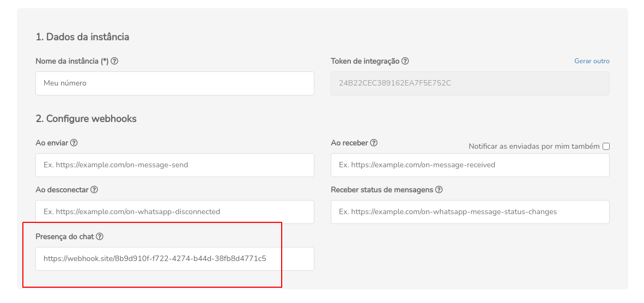The width and height of the screenshot is (644, 303).
Task: Click the 'Nome da instância (*)' label text
Action: coord(72,61)
